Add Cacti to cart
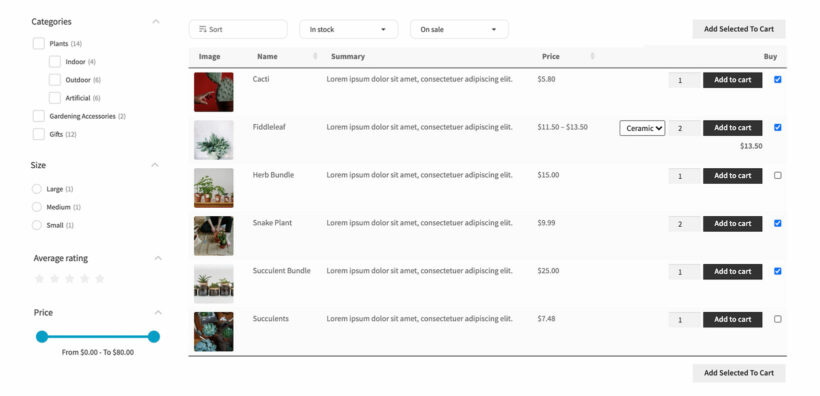This screenshot has height=396, width=820. (733, 80)
